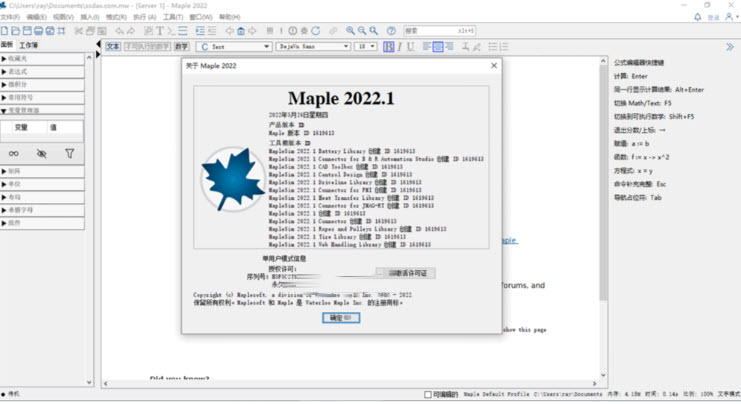Open the 插入(I) menu
The height and width of the screenshot is (404, 741).
(x=90, y=17)
